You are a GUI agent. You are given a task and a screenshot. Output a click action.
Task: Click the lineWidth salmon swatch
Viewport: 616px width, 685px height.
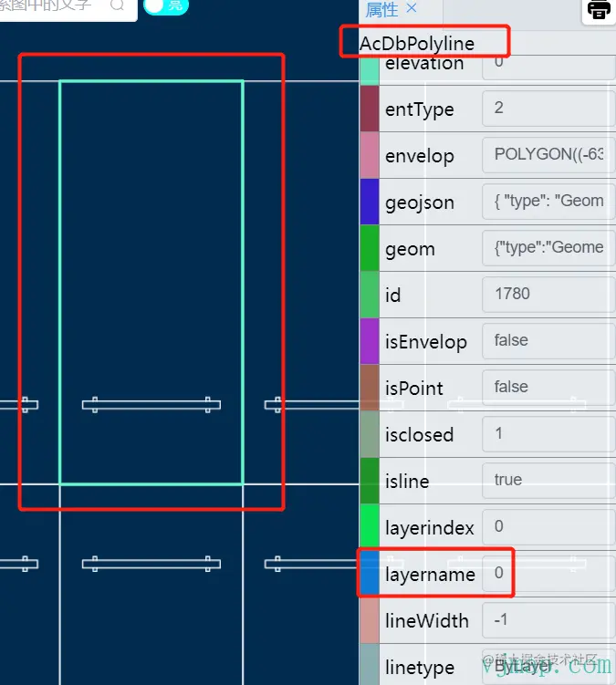tap(370, 620)
